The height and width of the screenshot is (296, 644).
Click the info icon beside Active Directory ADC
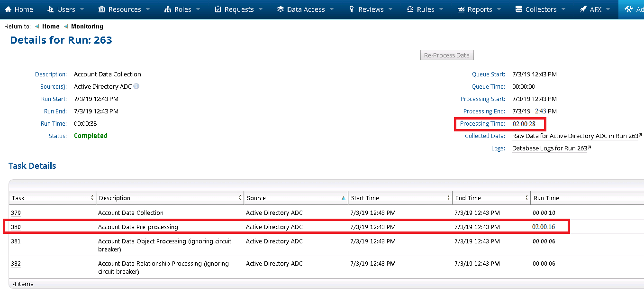136,87
